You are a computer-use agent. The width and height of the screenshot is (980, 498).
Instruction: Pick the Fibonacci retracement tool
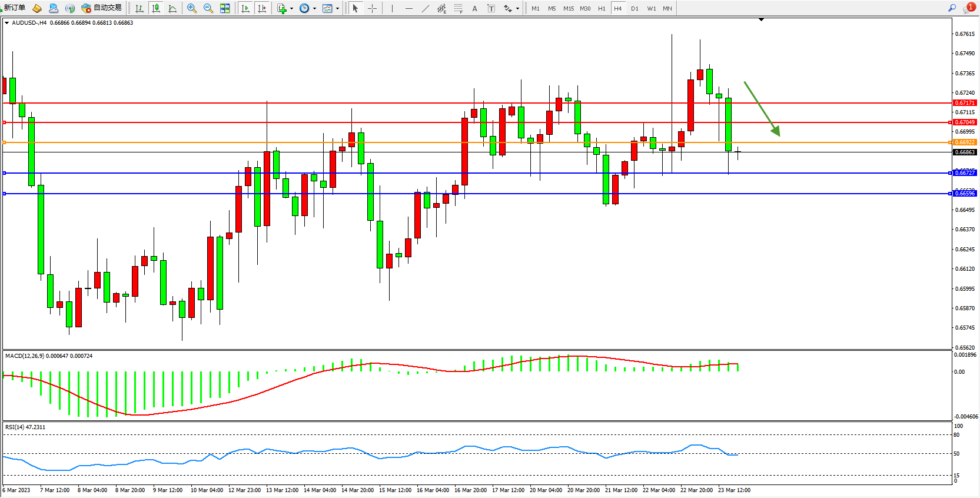(x=458, y=8)
